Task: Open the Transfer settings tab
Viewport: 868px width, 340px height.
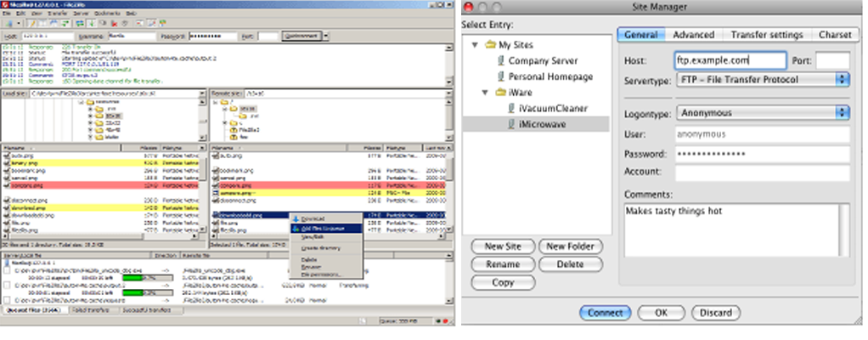Action: 766,35
